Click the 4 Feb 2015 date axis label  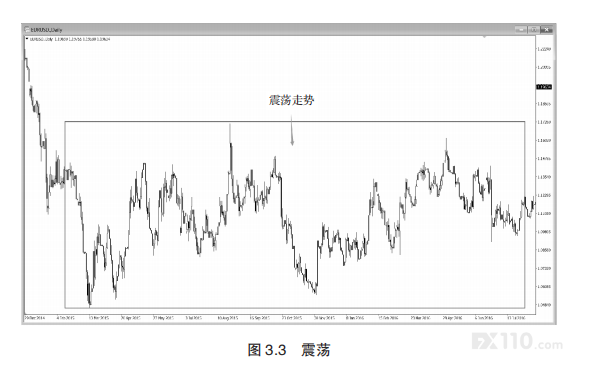(66, 318)
